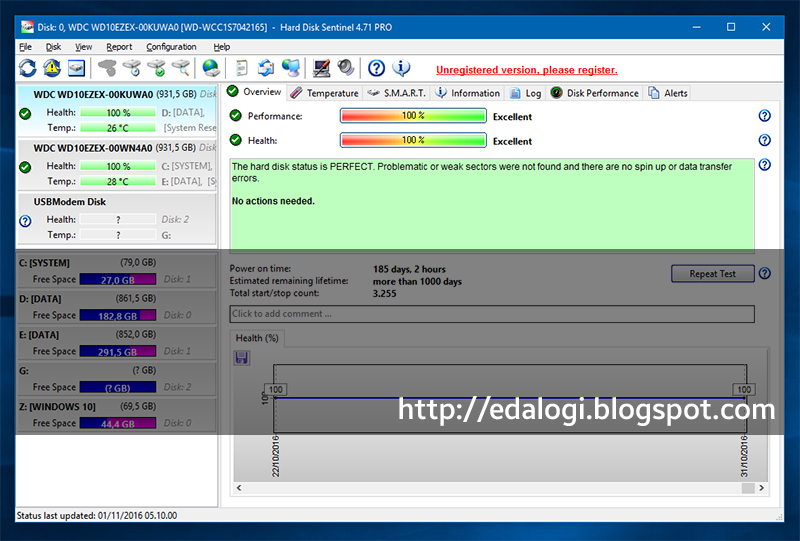Click the right arrow of graph scrollbar

tap(761, 488)
